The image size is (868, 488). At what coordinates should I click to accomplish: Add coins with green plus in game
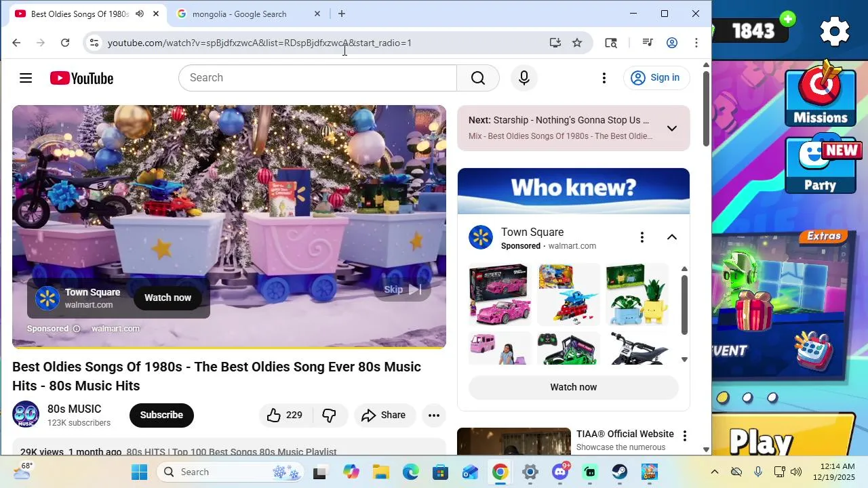788,19
